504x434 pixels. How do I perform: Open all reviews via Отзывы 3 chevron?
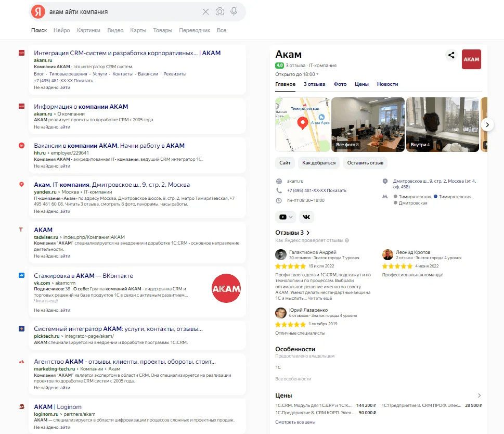(308, 233)
